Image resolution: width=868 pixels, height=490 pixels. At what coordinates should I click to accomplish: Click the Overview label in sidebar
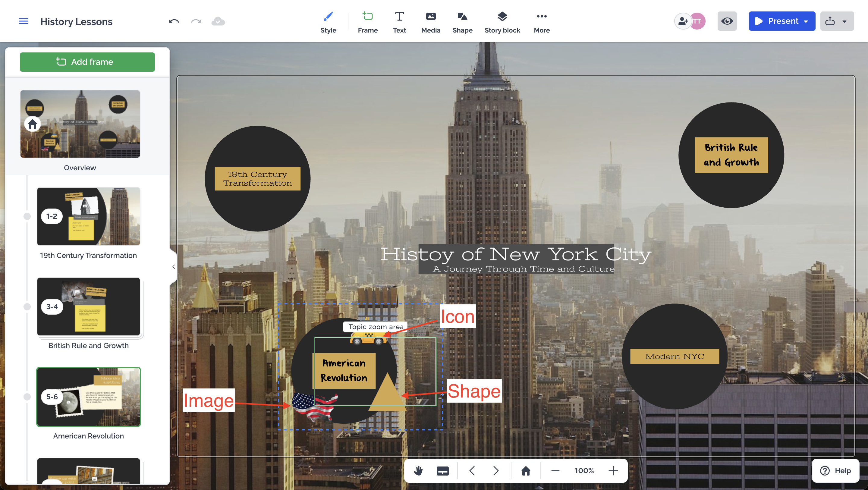point(80,168)
